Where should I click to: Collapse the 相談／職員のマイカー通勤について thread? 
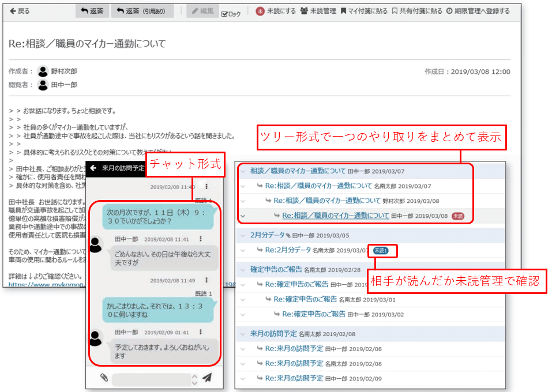(243, 171)
